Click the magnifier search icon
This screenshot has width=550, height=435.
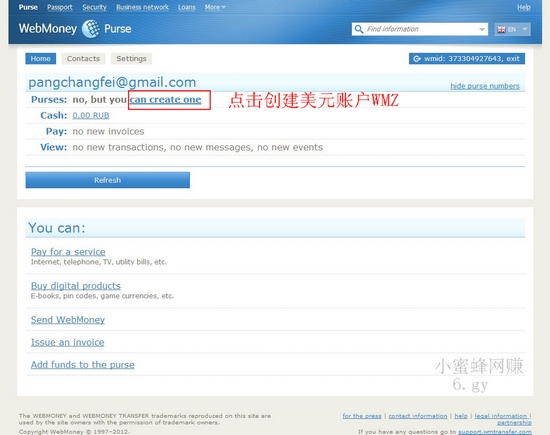[358, 29]
